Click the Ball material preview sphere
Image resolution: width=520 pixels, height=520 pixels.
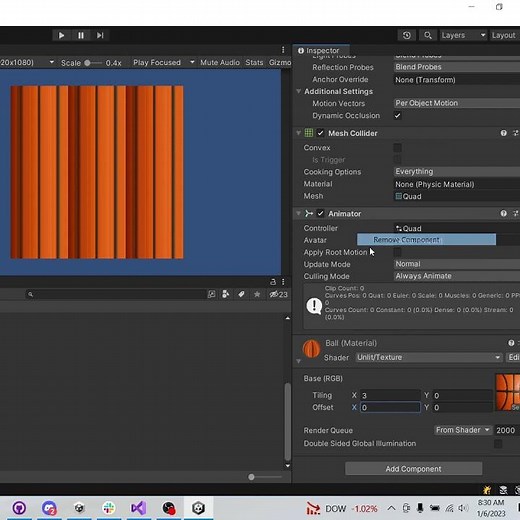[x=311, y=349]
